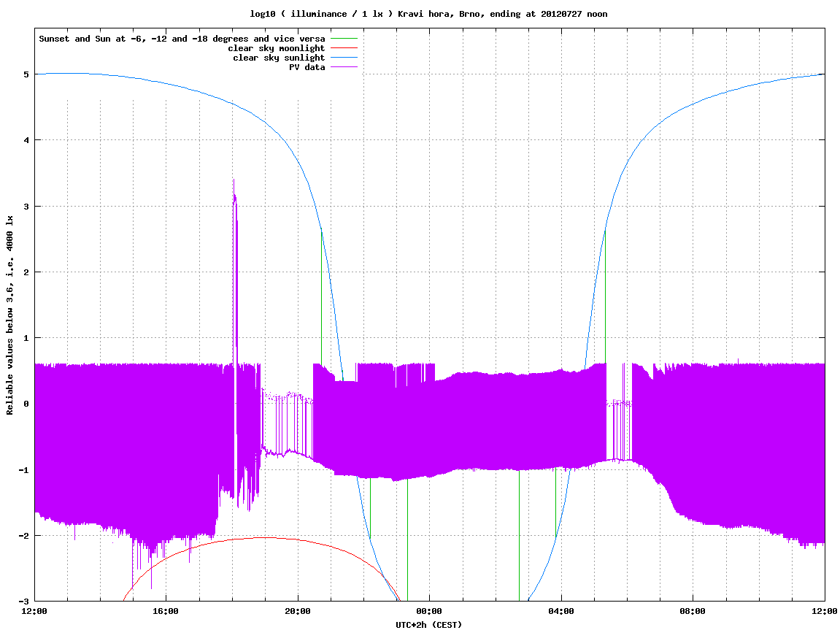
Task: Click the x-axis tick label 20:00
Action: [298, 611]
